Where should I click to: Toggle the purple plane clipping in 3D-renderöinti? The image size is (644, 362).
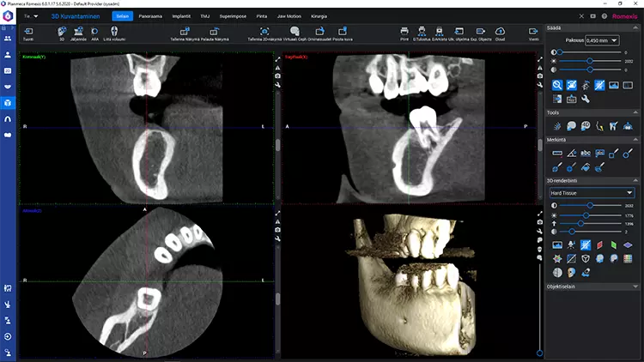[628, 245]
